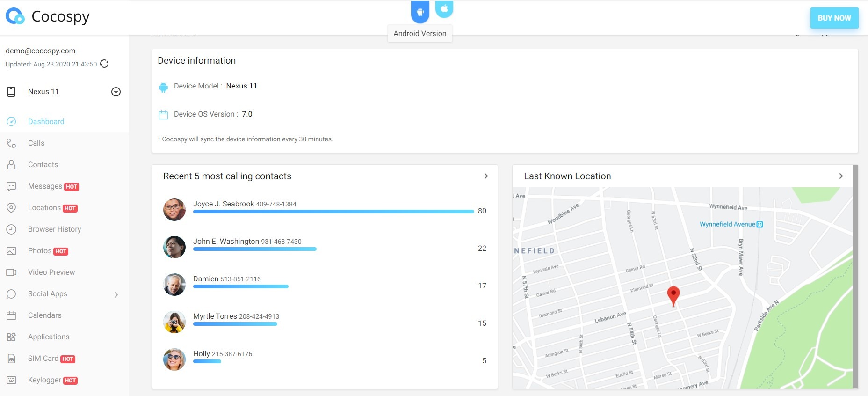The width and height of the screenshot is (868, 396).
Task: Click the Messages chat bubble icon
Action: pyautogui.click(x=11, y=186)
